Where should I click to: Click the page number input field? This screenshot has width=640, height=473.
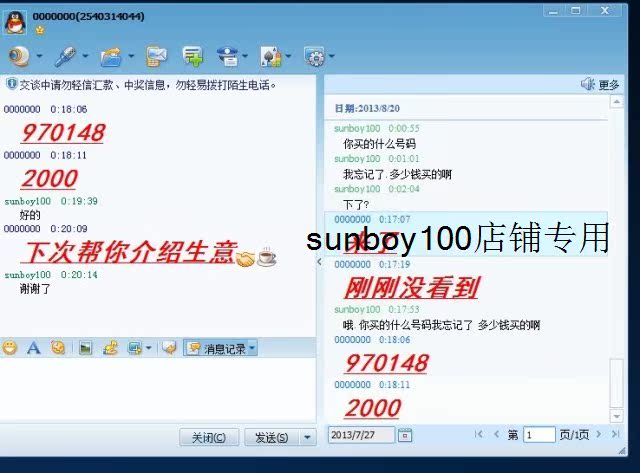538,435
